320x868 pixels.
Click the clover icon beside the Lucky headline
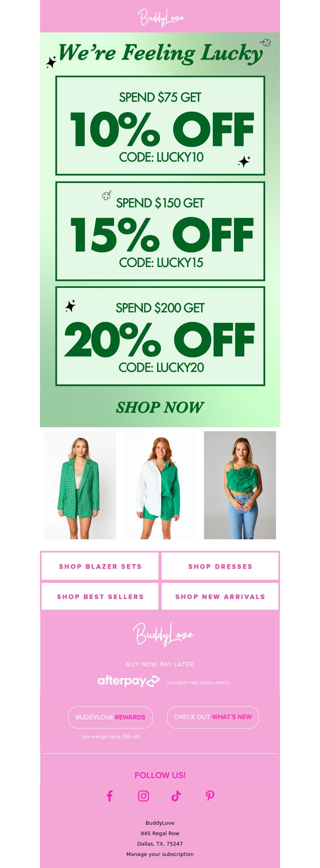(265, 42)
